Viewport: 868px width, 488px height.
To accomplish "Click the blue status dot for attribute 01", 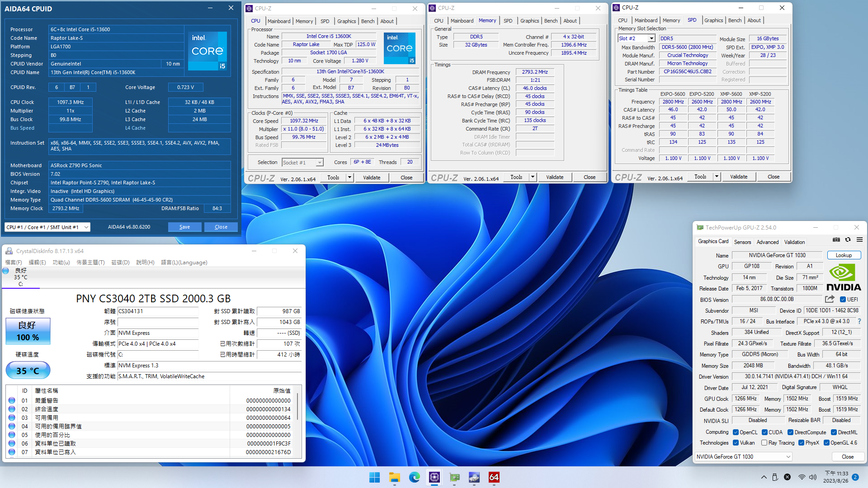I will point(12,400).
